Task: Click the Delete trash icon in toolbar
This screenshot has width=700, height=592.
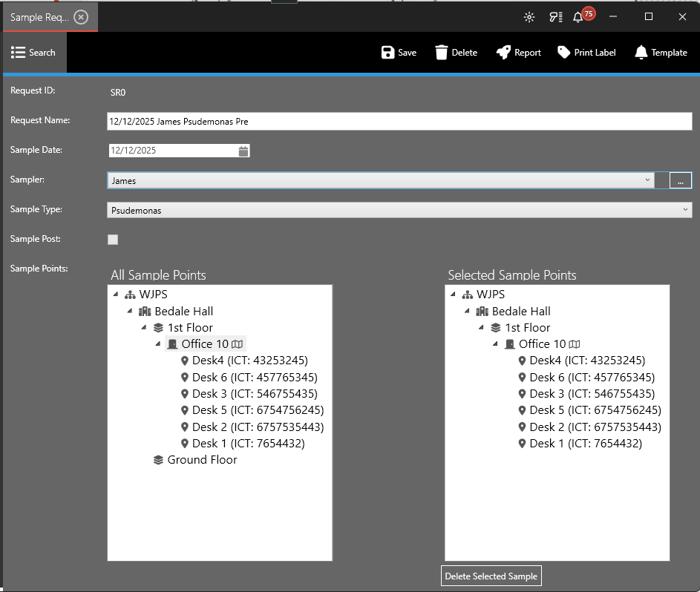Action: pyautogui.click(x=442, y=52)
